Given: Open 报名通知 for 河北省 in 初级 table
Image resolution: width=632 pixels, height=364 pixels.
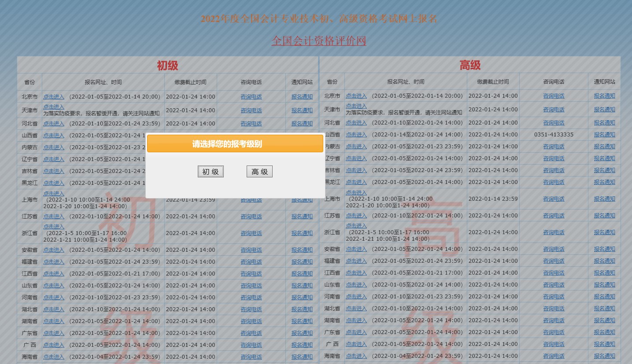Looking at the screenshot, I should [x=302, y=124].
